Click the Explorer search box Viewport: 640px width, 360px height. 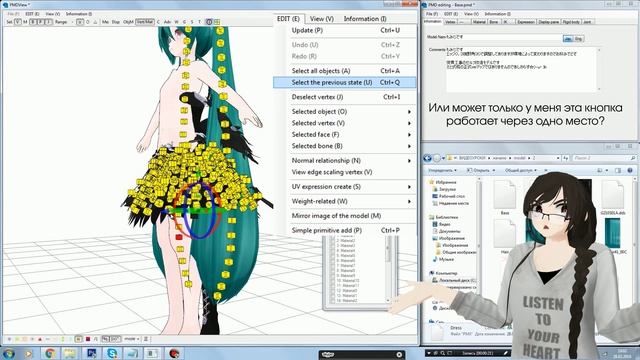603,158
